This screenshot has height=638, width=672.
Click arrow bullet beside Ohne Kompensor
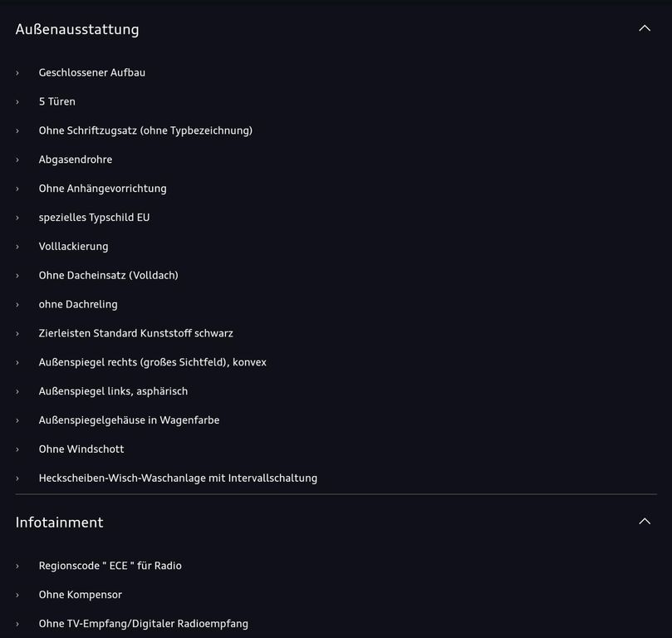coord(17,595)
